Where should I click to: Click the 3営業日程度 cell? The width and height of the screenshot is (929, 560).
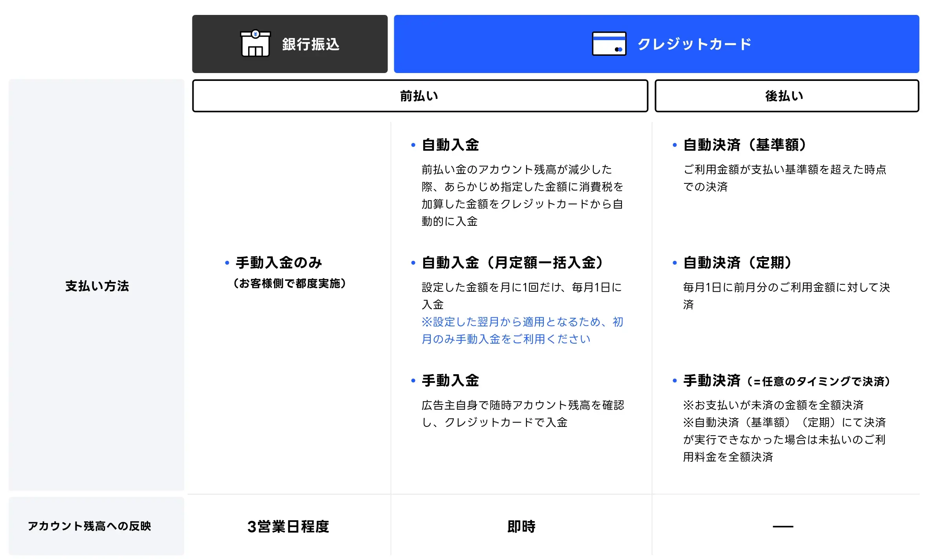(x=288, y=527)
